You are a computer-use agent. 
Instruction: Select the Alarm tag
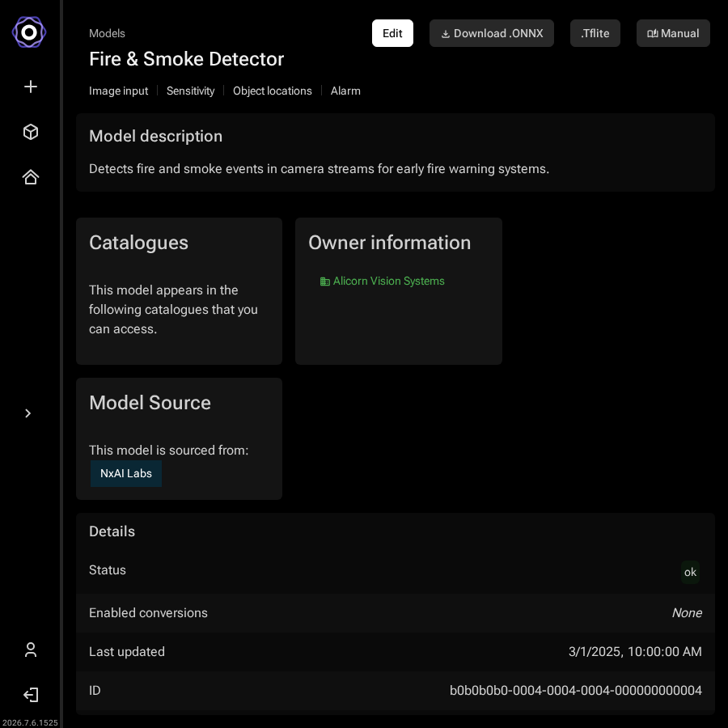pos(345,91)
